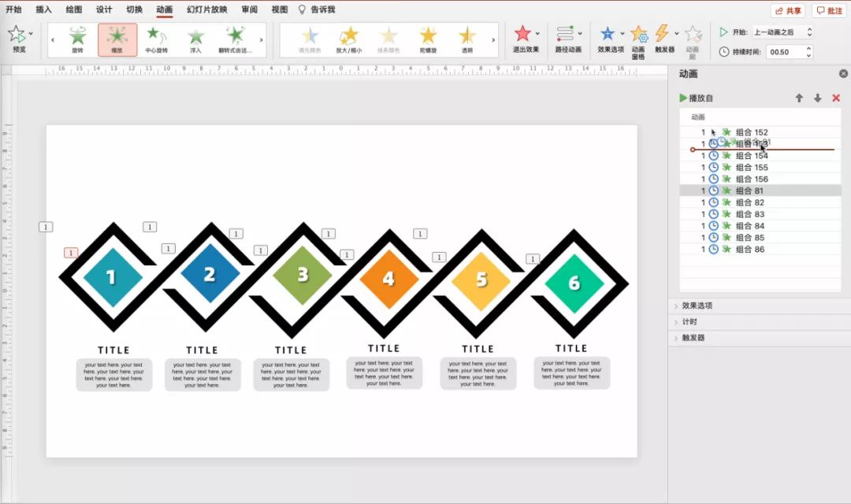The image size is (851, 504).
Task: Select the highlighted row 组合 81
Action: point(760,191)
